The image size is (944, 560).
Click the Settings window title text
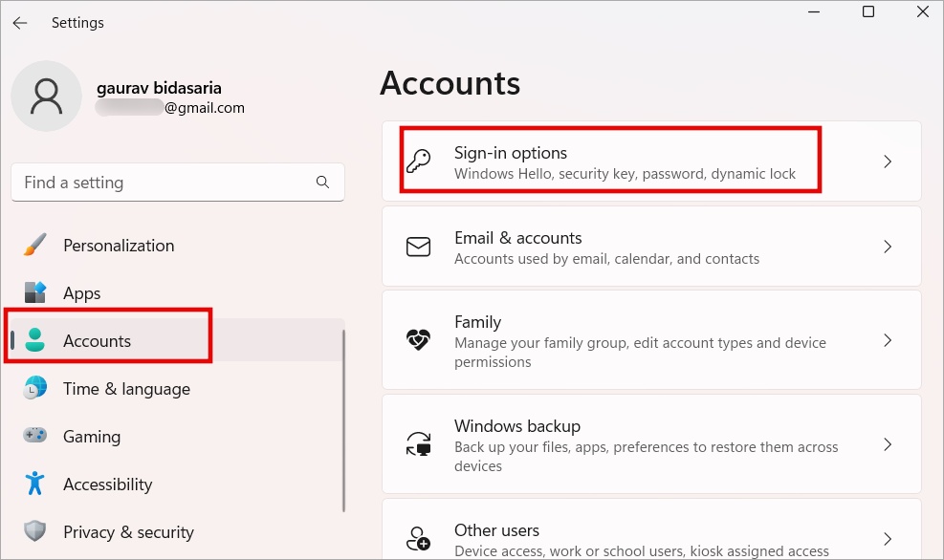coord(77,23)
